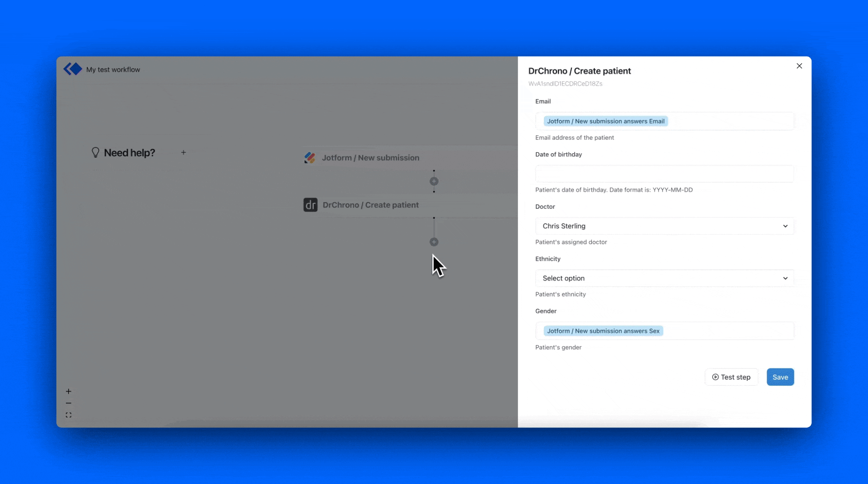Click the Email input field
Viewport: 868px width, 484px height.
tap(664, 121)
